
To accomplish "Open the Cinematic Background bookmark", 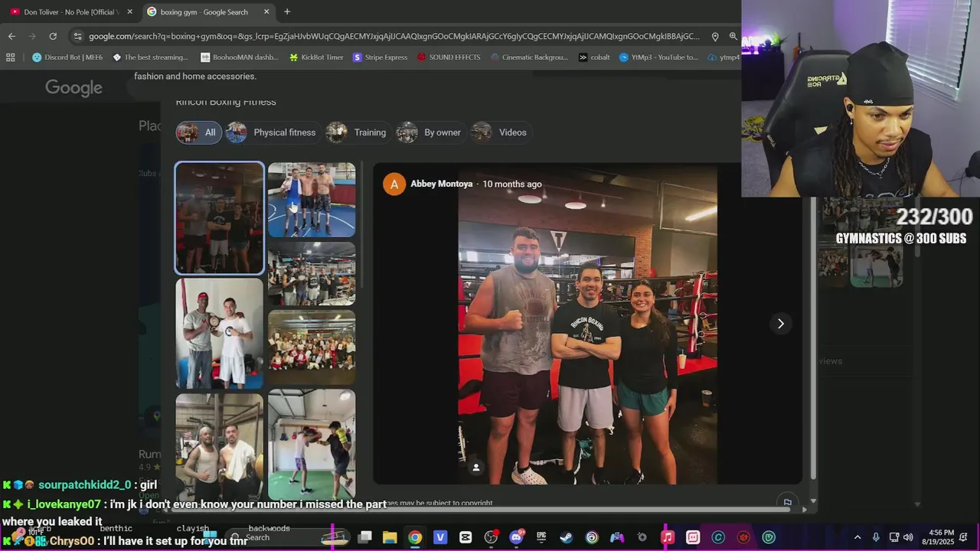I will 529,57.
